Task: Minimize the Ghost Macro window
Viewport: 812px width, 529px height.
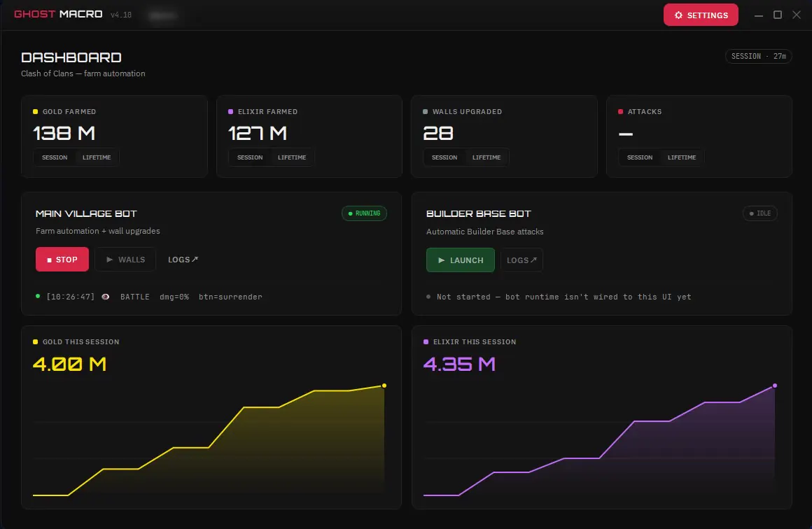Action: pyautogui.click(x=759, y=15)
